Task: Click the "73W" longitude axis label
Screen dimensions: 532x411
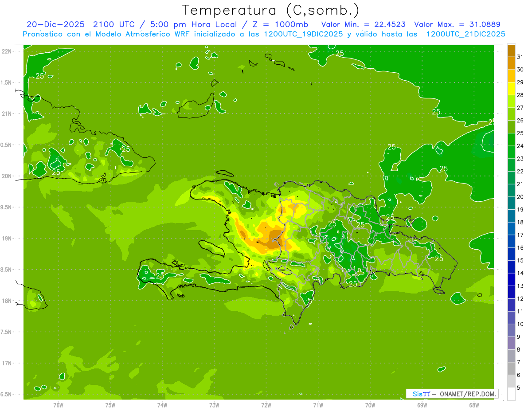Action: point(214,405)
